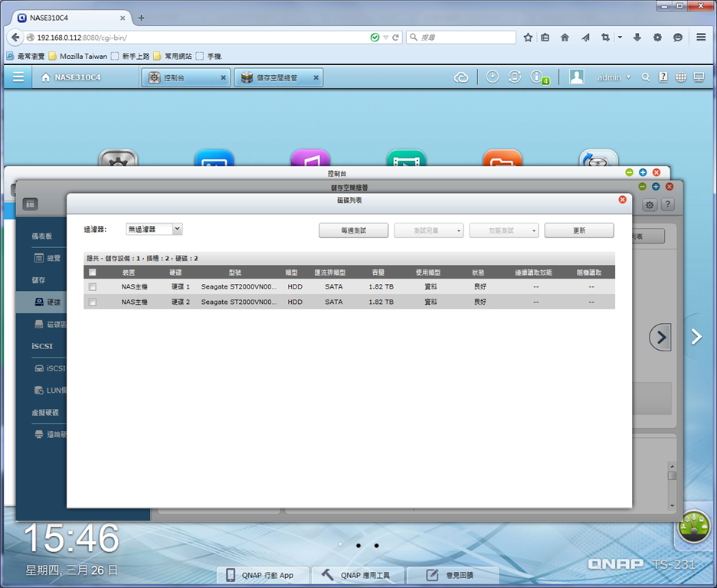The height and width of the screenshot is (588, 717).
Task: Click Seagate model cell for 硬碟 1
Action: click(x=239, y=287)
